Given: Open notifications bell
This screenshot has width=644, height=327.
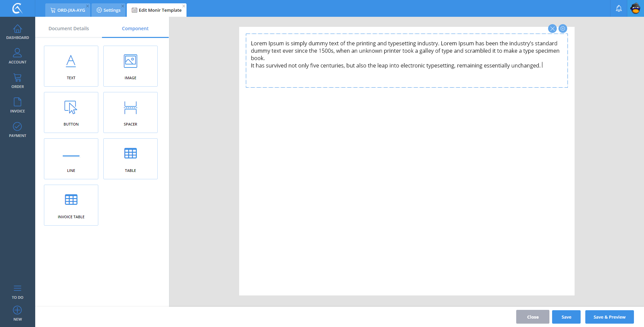Looking at the screenshot, I should [619, 9].
